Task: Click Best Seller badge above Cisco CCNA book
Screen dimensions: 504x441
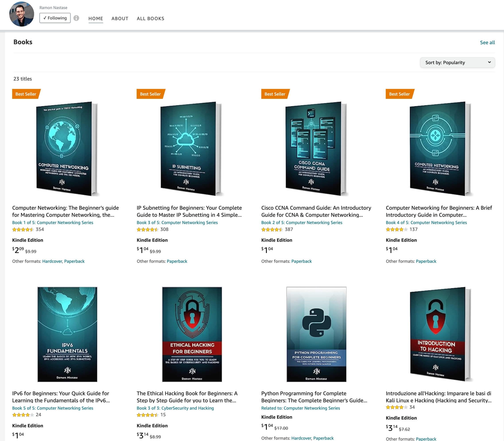Action: click(275, 94)
